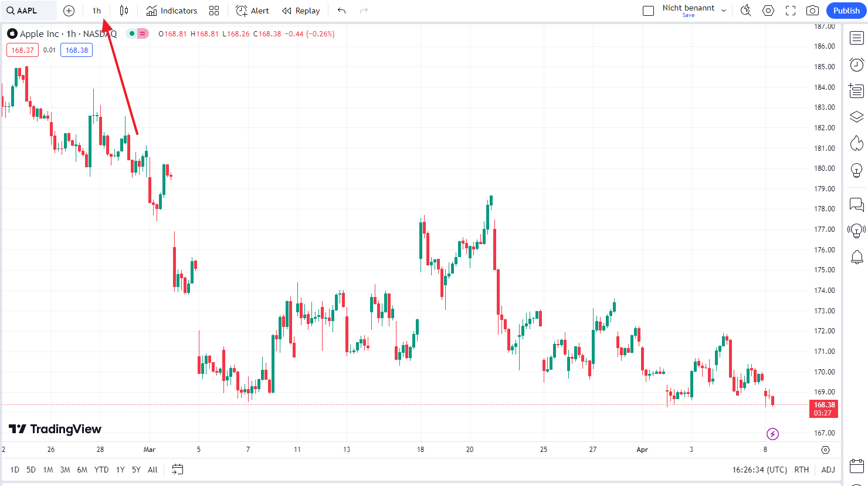Set range to YTD
This screenshot has width=868, height=486.
click(x=101, y=470)
